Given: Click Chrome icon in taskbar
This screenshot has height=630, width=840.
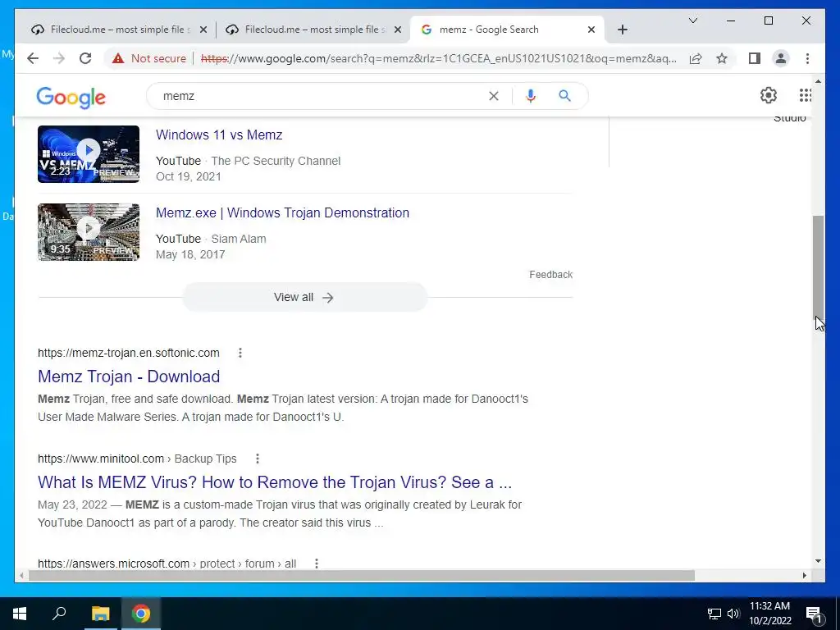Looking at the screenshot, I should [x=141, y=614].
